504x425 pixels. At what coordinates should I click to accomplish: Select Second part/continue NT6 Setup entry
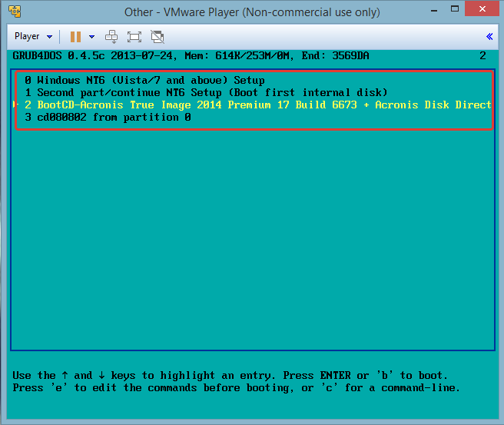(206, 92)
